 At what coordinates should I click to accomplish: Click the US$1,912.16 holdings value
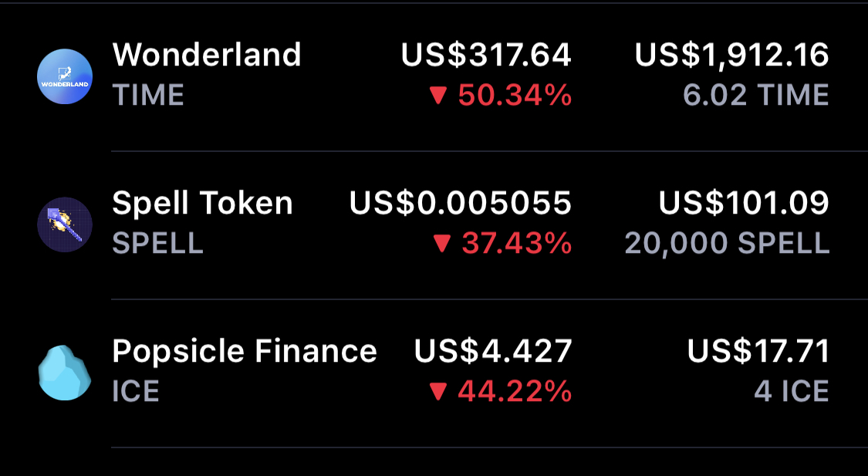tap(731, 55)
